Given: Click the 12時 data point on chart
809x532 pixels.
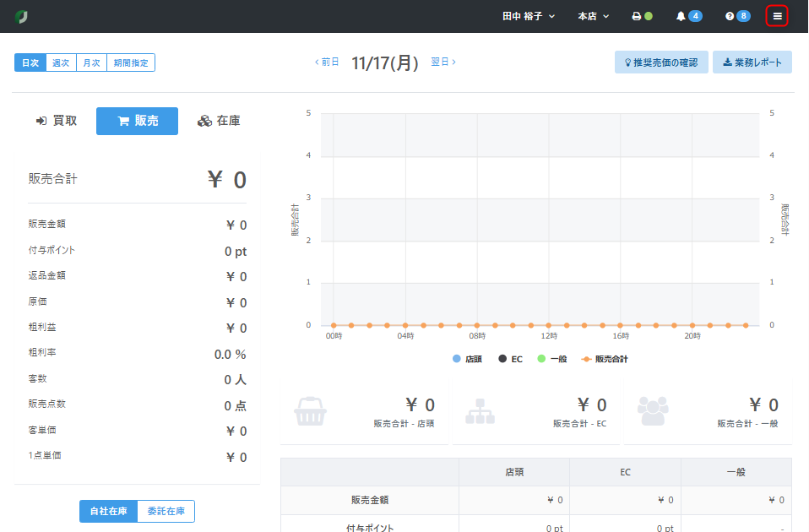Looking at the screenshot, I should tap(548, 326).
